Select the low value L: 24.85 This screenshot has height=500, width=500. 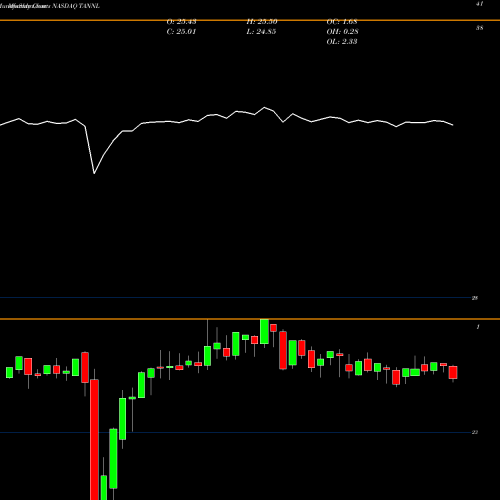coord(261,32)
